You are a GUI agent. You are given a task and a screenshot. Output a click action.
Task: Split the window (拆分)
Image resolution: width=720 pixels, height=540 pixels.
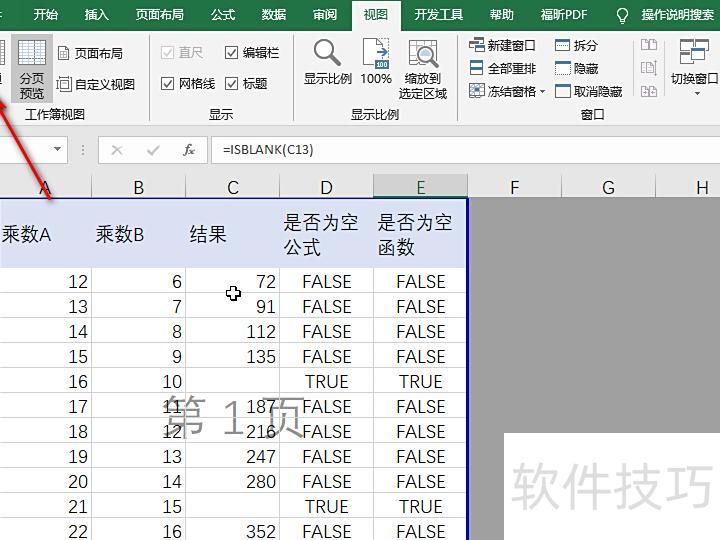coord(576,45)
